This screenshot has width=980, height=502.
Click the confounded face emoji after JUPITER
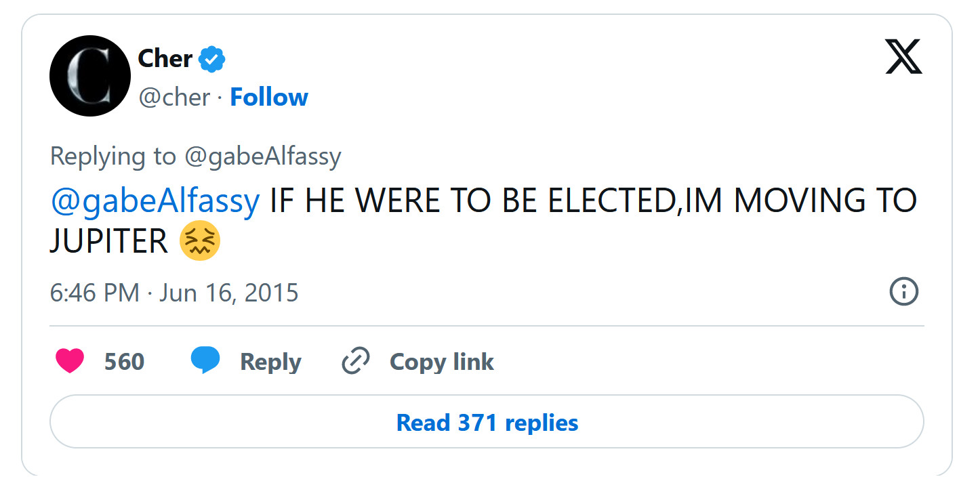(200, 243)
